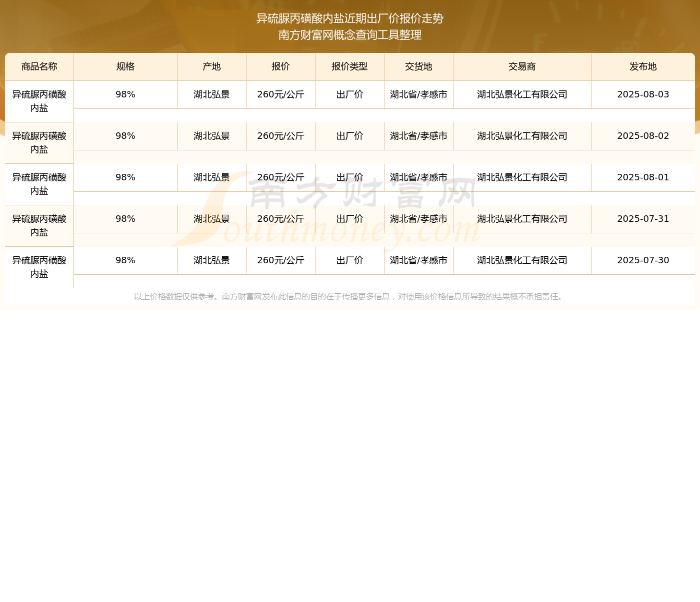700x602 pixels.
Task: Click the 发布地 column header
Action: coord(643,67)
